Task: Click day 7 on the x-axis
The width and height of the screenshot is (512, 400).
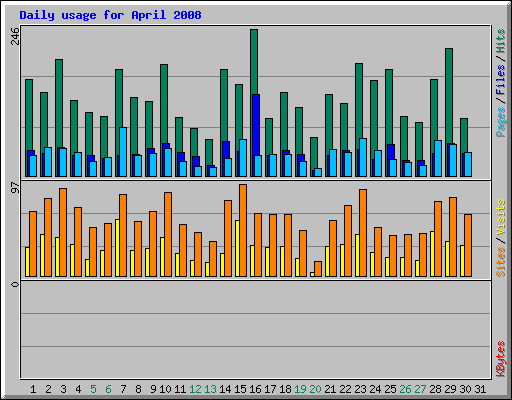Action: coord(123,389)
